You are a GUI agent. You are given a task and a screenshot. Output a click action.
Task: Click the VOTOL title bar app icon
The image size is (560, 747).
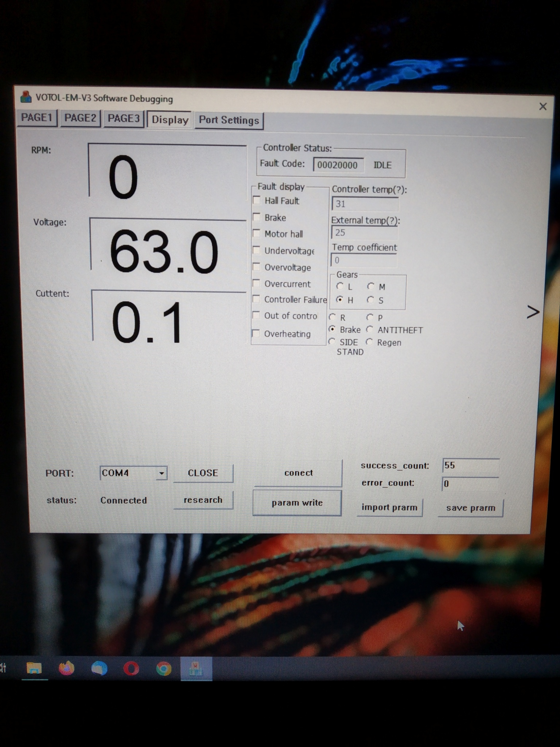click(26, 97)
